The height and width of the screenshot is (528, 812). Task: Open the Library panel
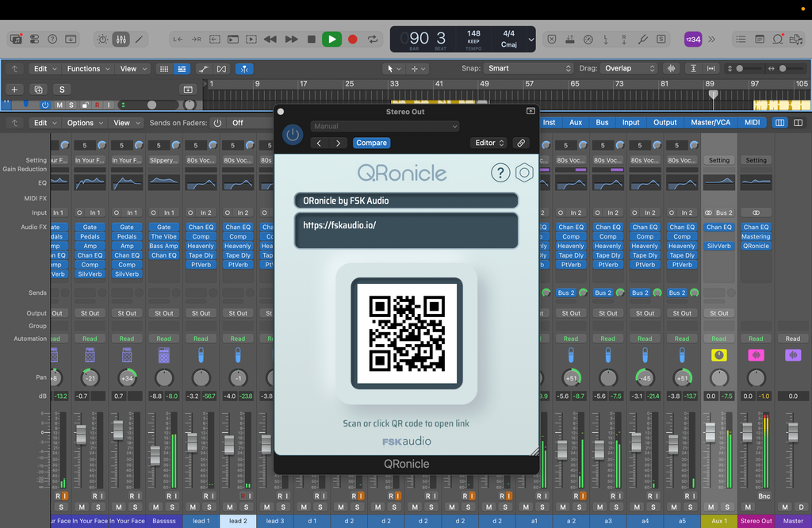(16, 40)
